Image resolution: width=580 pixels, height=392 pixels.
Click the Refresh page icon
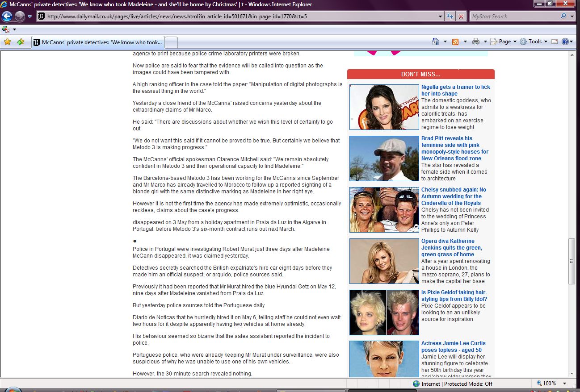pos(450,17)
